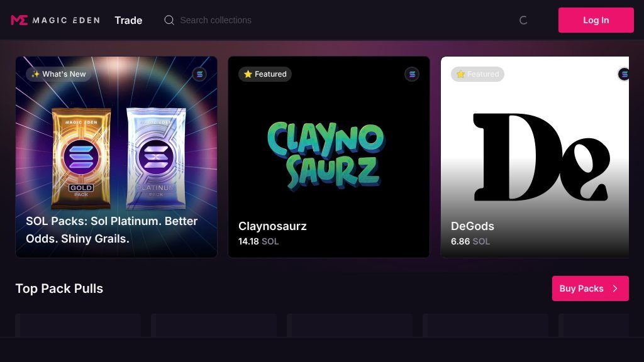Open the Magic Eden logo home link
The width and height of the screenshot is (644, 362).
coord(55,20)
